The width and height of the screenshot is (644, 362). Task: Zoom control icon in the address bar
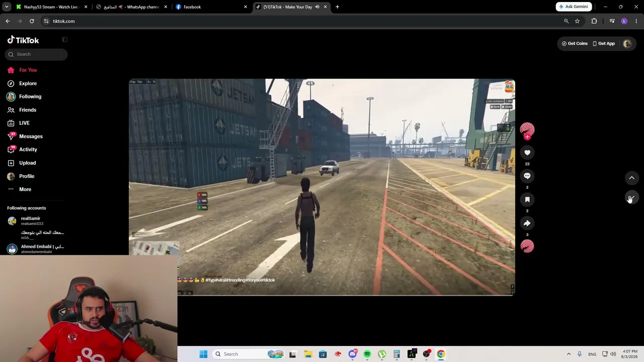(566, 21)
